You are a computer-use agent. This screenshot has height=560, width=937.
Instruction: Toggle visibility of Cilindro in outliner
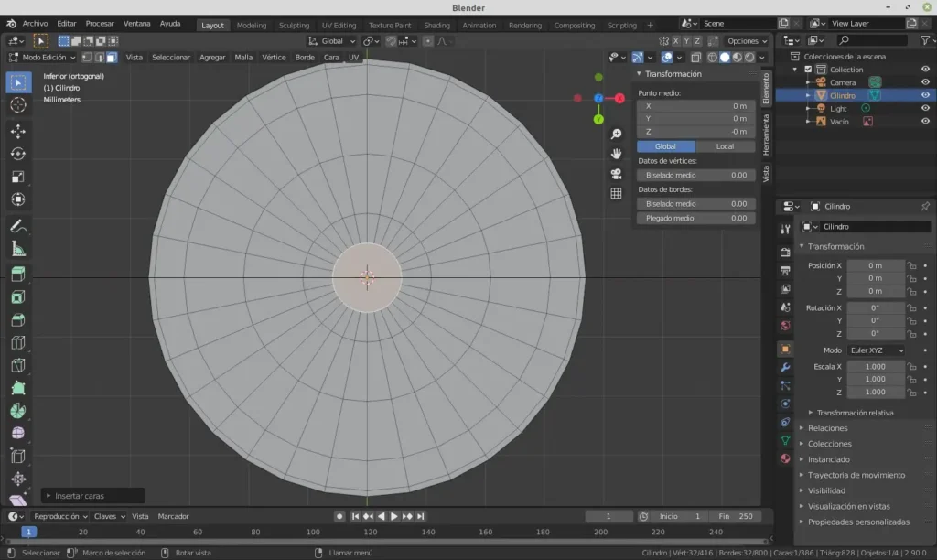coord(925,95)
